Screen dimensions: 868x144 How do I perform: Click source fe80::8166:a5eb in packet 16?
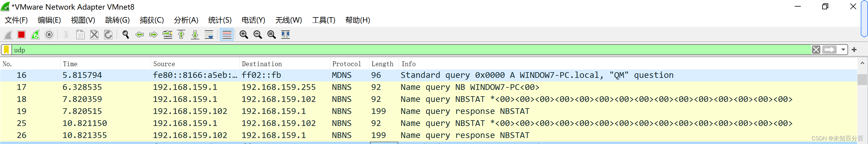tap(195, 75)
